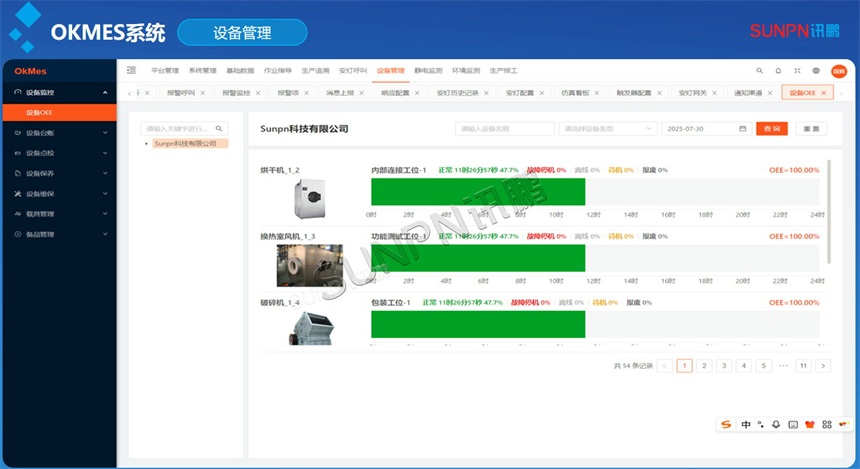Click the IME punctuation toggle icon
Screen dimensions: 860x469
click(x=760, y=424)
